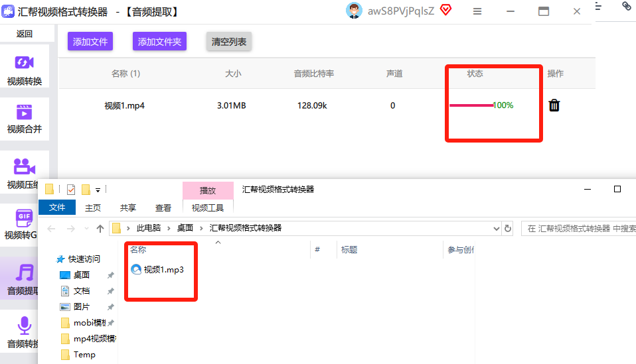
Task: Open 图片 in the navigation pane
Action: (x=75, y=306)
